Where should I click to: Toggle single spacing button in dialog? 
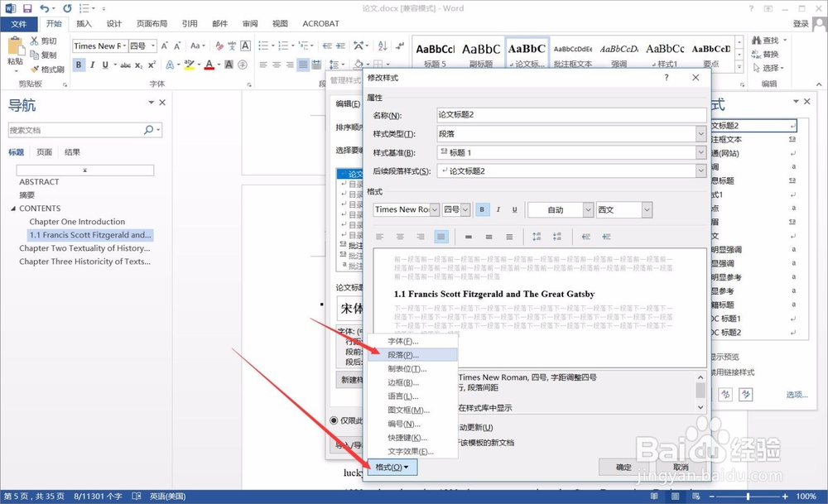click(x=469, y=237)
